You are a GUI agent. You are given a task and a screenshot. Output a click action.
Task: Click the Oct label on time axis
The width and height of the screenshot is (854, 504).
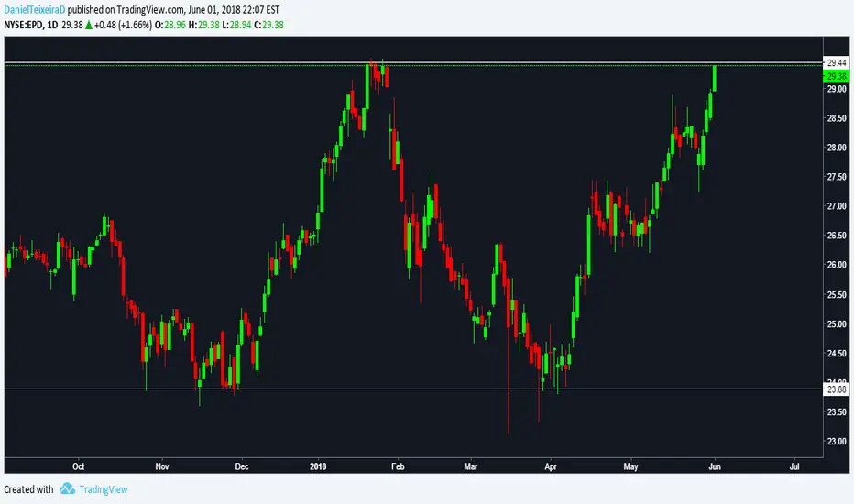click(x=79, y=466)
